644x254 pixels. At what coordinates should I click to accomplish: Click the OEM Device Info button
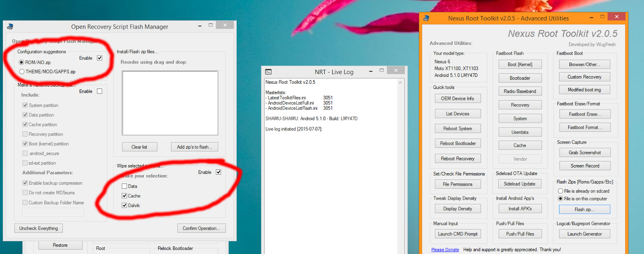(x=458, y=99)
